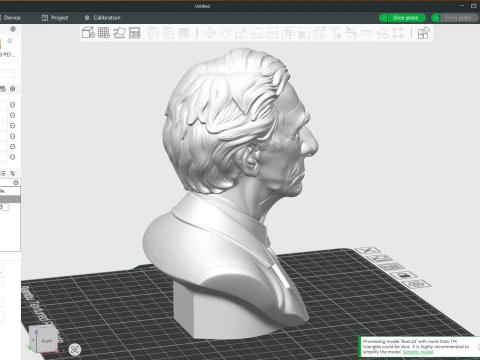Open the Mesh boolean tool
The height and width of the screenshot is (360, 480).
288,33
